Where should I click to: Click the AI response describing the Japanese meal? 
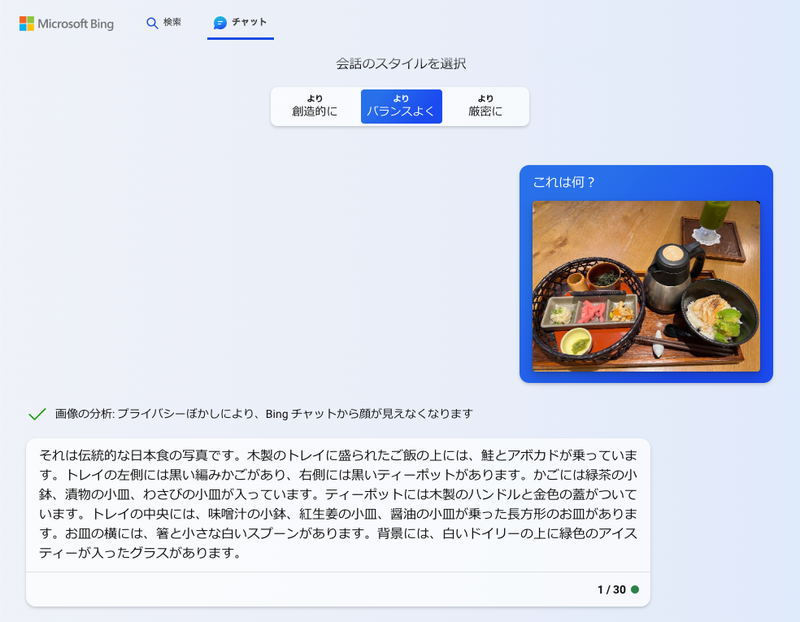click(x=338, y=505)
